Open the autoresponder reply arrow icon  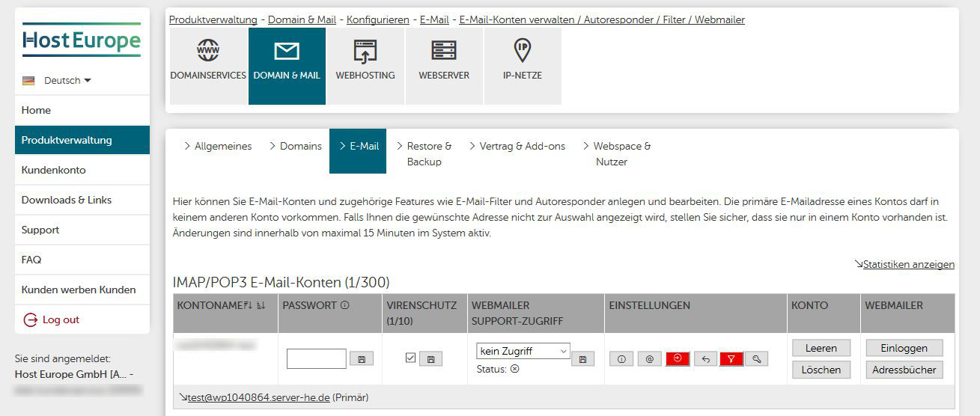click(x=704, y=359)
